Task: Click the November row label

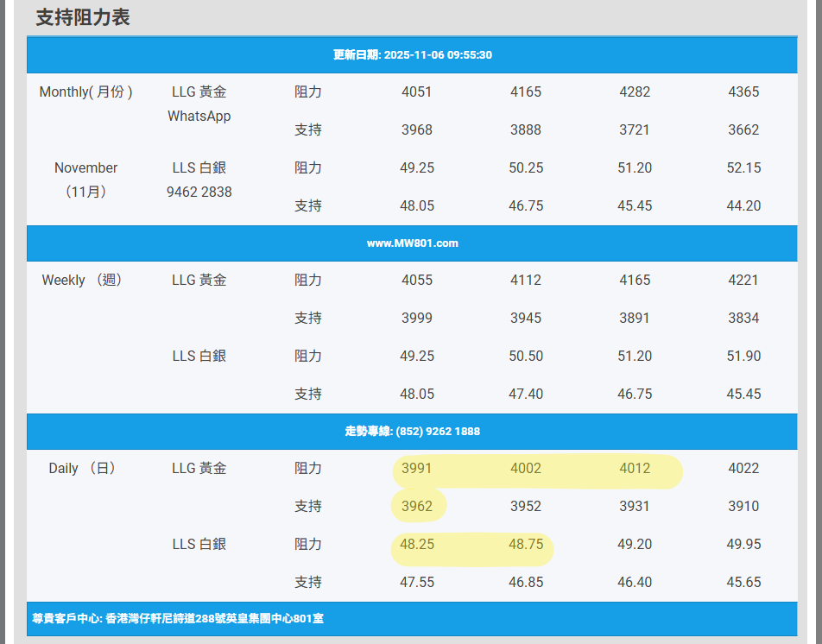Action: coord(85,167)
